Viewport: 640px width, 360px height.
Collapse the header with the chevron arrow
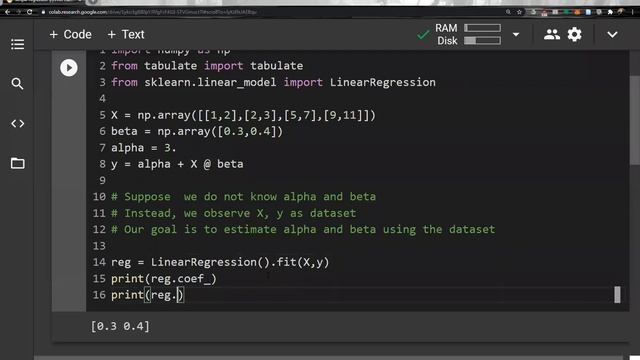(612, 35)
